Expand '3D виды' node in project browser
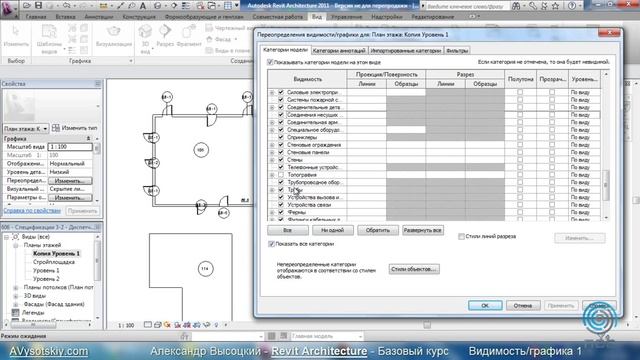Viewport: 640px width, 360px height. (x=16, y=296)
